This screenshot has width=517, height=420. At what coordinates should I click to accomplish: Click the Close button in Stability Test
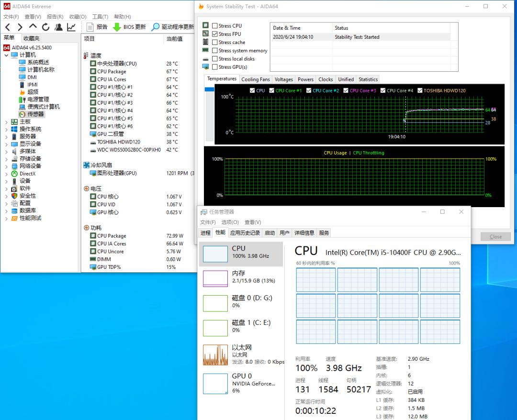(x=495, y=237)
